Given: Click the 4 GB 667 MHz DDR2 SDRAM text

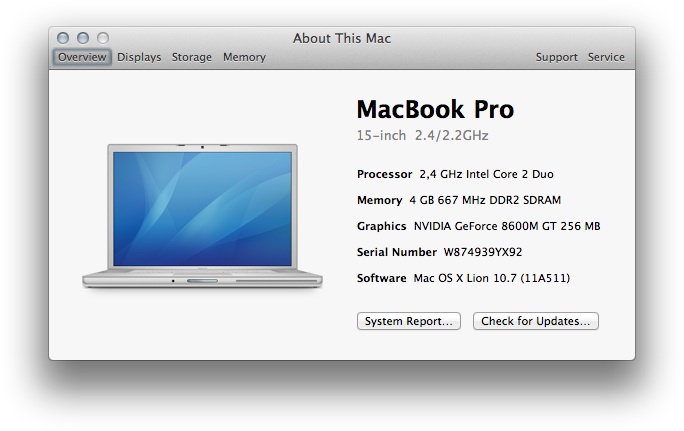Looking at the screenshot, I should [478, 200].
